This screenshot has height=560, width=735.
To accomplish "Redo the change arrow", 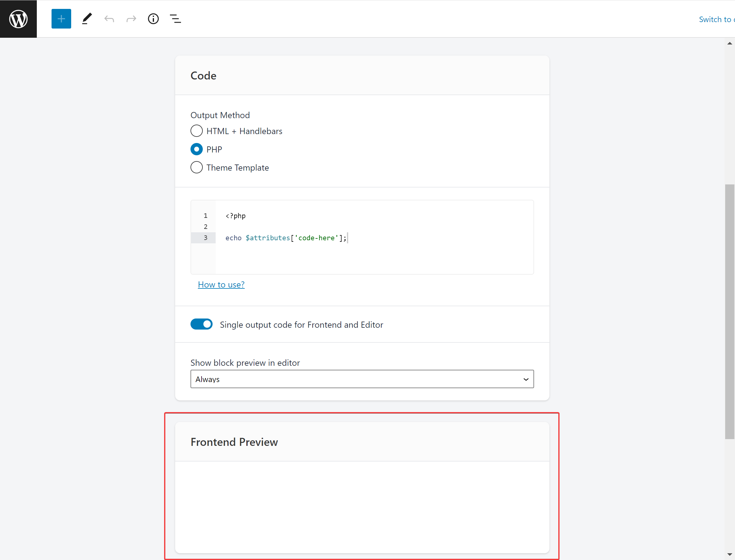I will tap(131, 19).
